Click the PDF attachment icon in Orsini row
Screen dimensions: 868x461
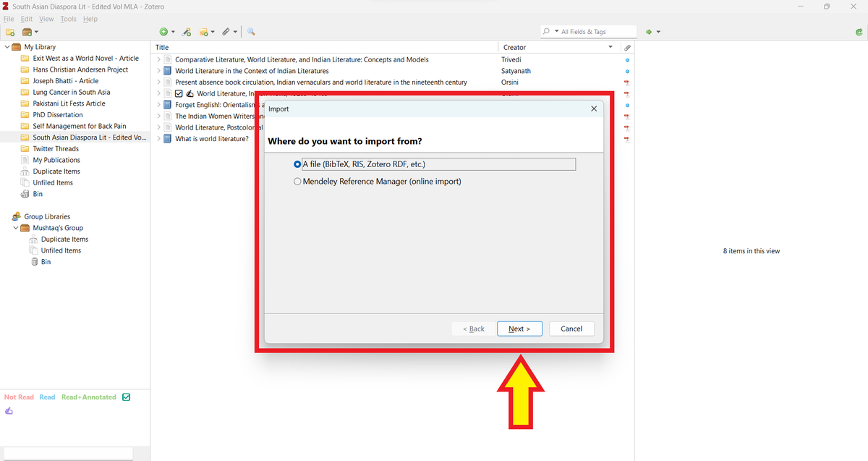coord(627,82)
